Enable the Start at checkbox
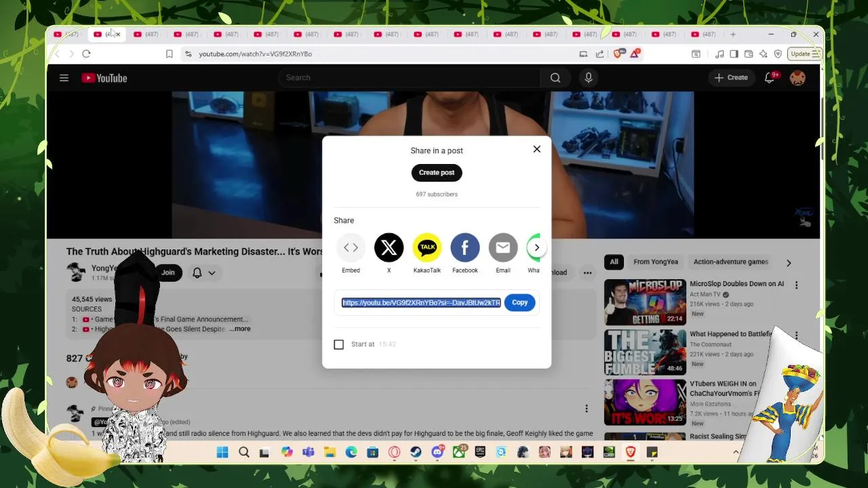Image resolution: width=868 pixels, height=488 pixels. tap(339, 344)
